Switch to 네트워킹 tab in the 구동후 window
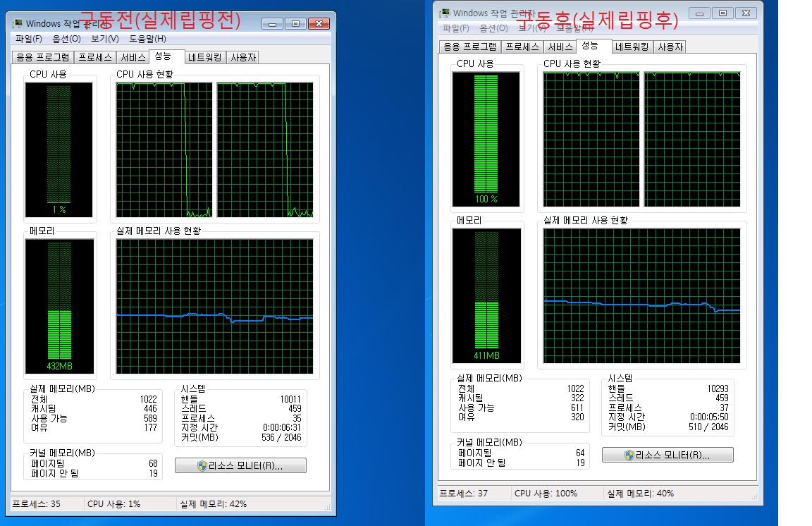The width and height of the screenshot is (812, 526). pos(631,47)
